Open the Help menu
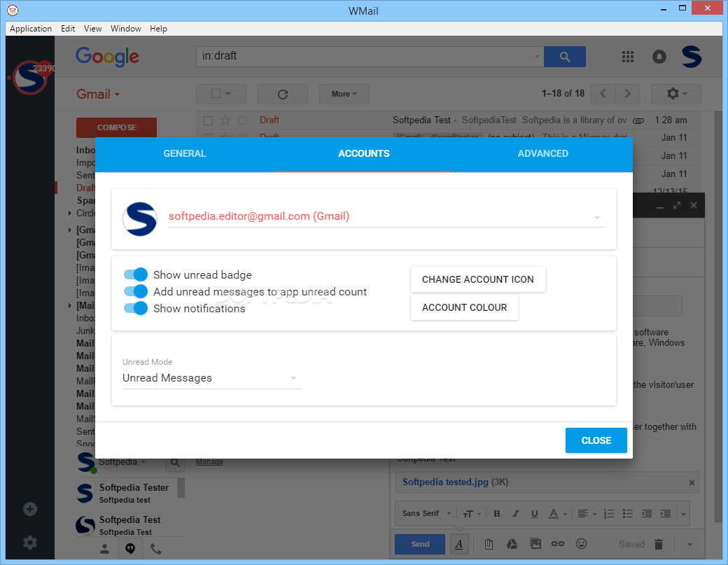The image size is (728, 565). click(x=158, y=29)
